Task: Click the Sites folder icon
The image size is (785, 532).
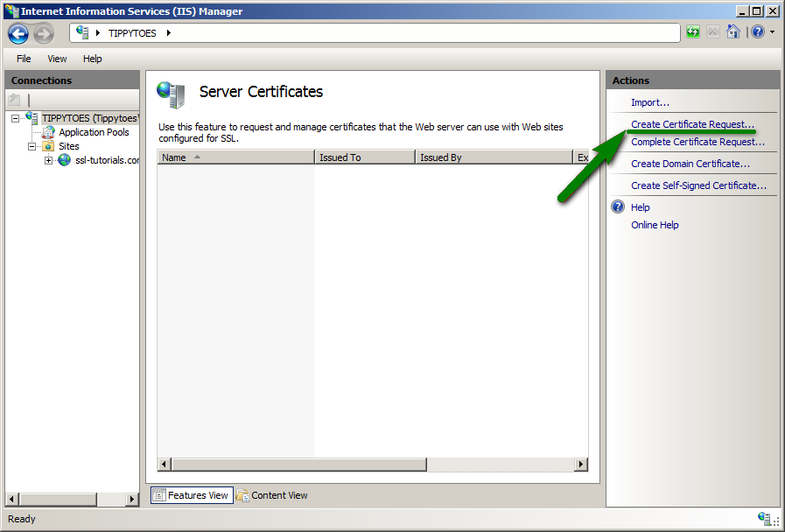Action: pyautogui.click(x=48, y=146)
